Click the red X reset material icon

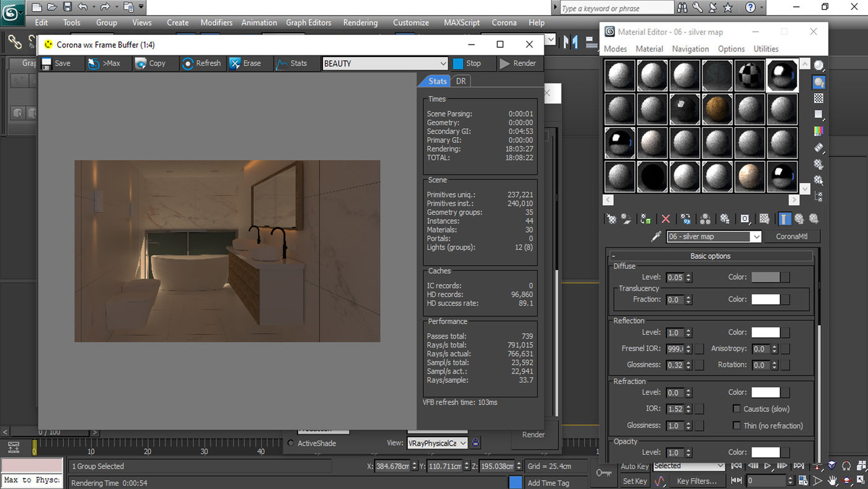(665, 219)
